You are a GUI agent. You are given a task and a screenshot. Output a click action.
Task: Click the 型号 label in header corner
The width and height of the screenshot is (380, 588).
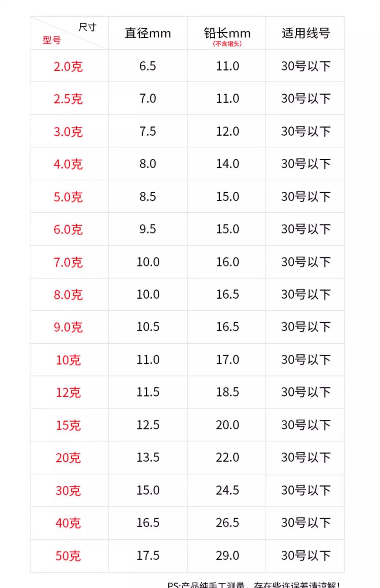(52, 40)
